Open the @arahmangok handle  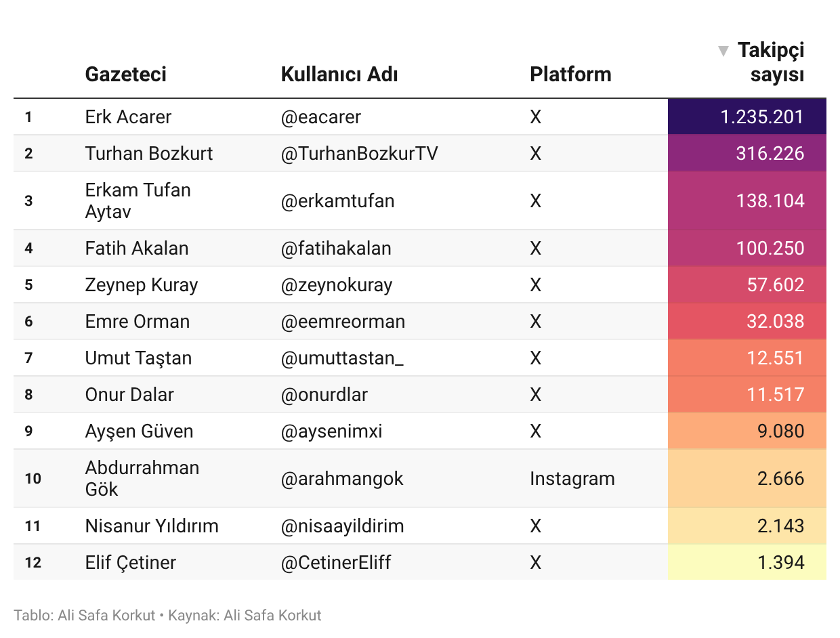[x=342, y=479]
